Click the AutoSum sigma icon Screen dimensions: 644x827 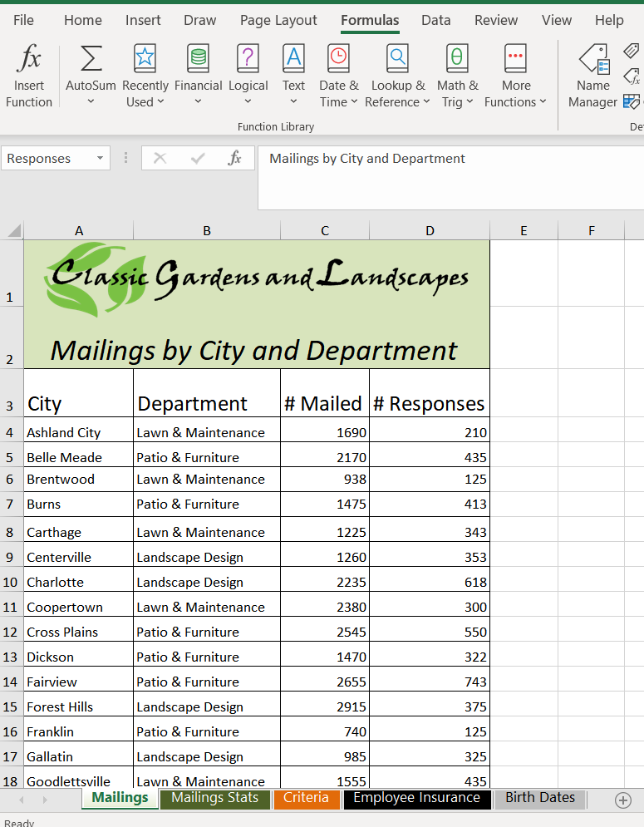[91, 59]
